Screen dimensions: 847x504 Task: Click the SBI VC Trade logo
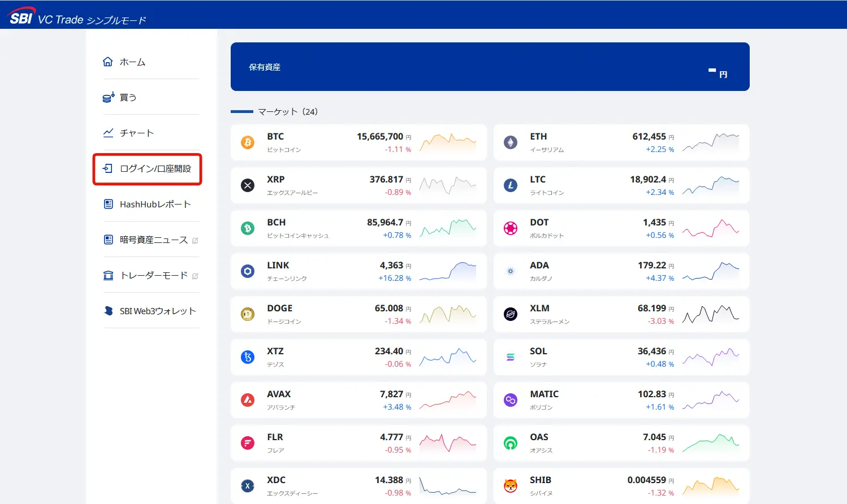pyautogui.click(x=78, y=16)
